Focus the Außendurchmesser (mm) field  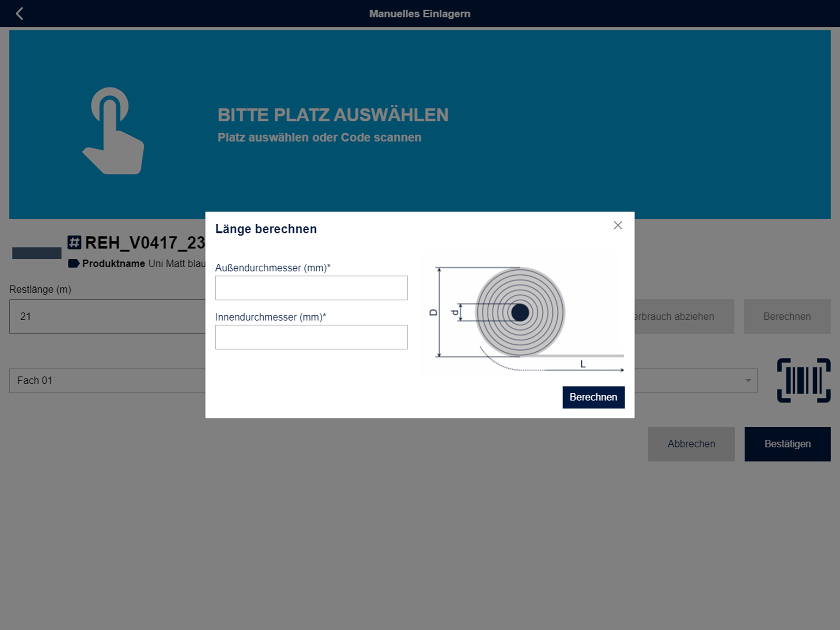click(311, 288)
